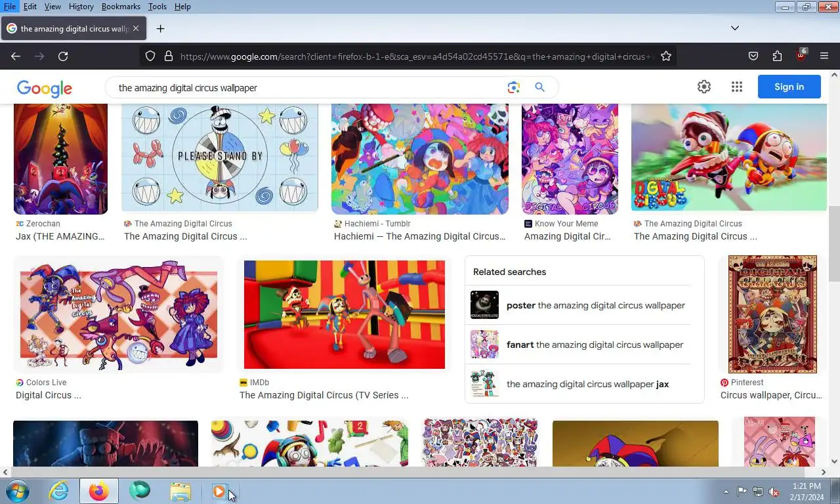Open Help menu
Viewport: 840px width, 504px height.
182,7
